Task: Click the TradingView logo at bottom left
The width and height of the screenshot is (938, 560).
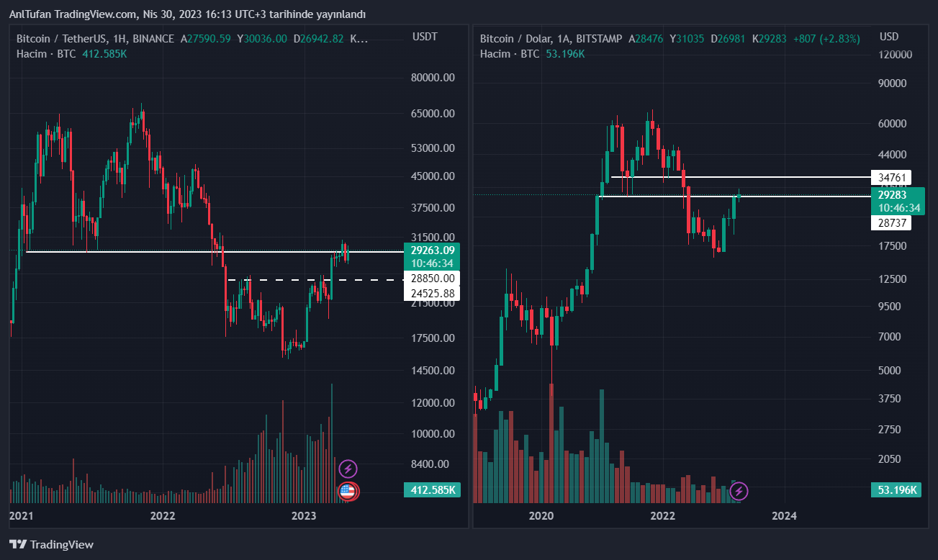Action: coord(51,544)
